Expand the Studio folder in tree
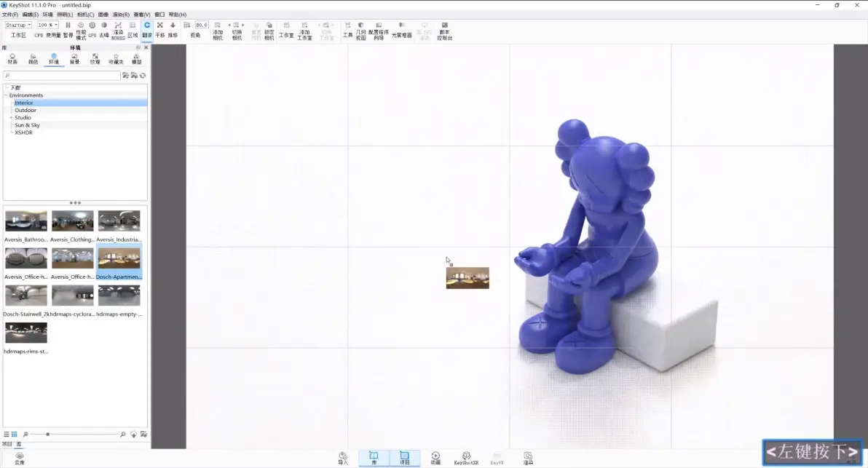868x468 pixels. [11, 118]
